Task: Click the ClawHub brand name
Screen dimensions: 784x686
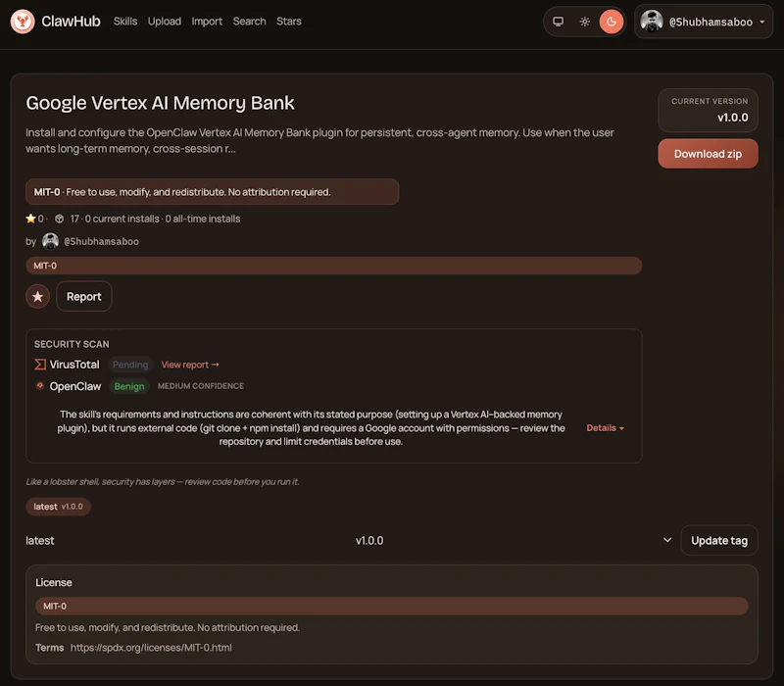Action: coord(71,22)
